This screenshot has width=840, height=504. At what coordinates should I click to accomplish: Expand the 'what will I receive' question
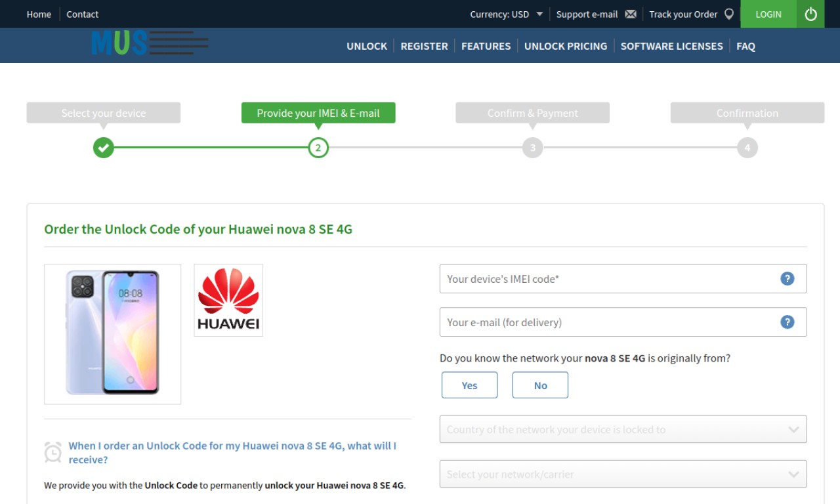(x=232, y=452)
